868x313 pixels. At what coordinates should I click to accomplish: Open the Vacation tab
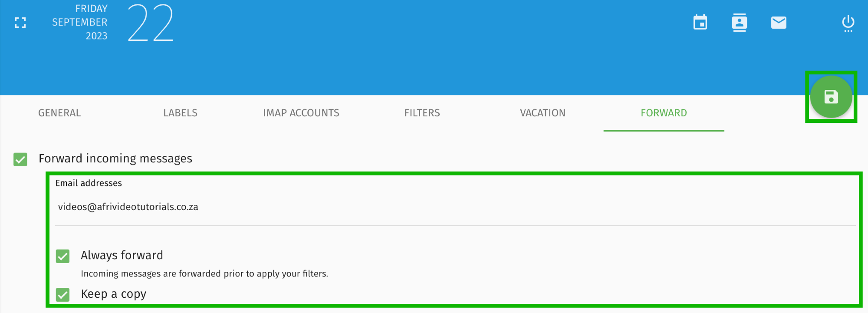(x=542, y=113)
